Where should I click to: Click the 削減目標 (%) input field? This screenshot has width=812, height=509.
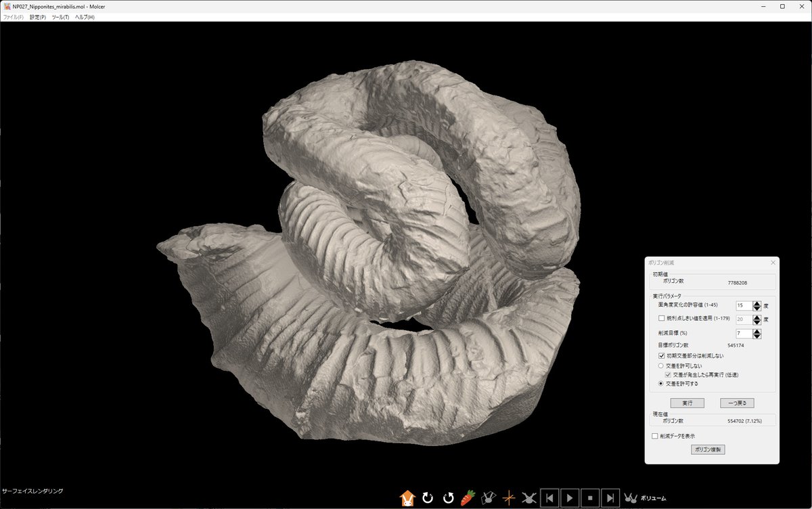coord(744,334)
